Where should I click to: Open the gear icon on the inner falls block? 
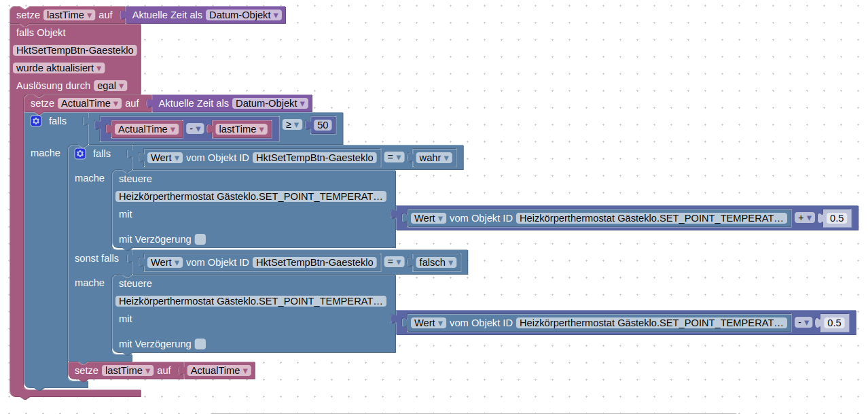coord(80,154)
